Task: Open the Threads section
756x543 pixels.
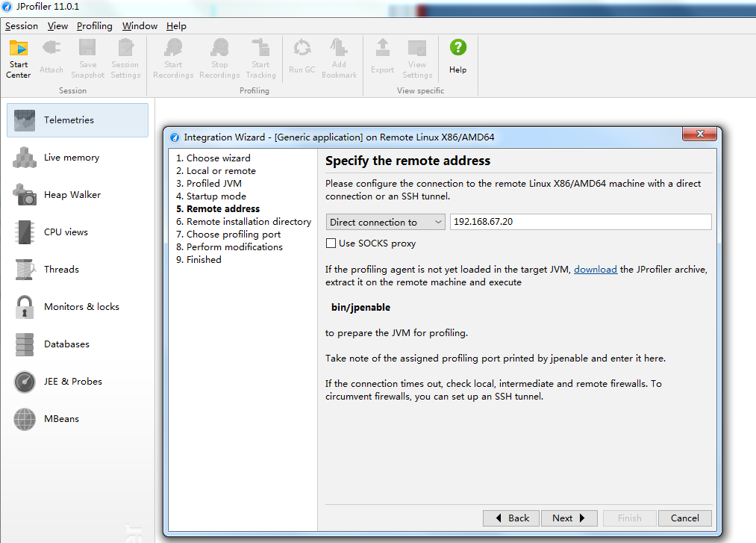Action: click(x=78, y=270)
